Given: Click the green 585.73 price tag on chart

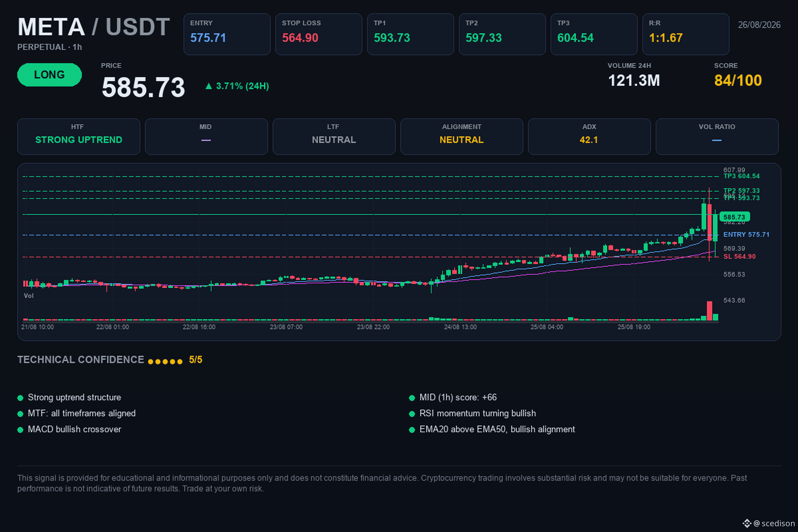Looking at the screenshot, I should point(734,217).
